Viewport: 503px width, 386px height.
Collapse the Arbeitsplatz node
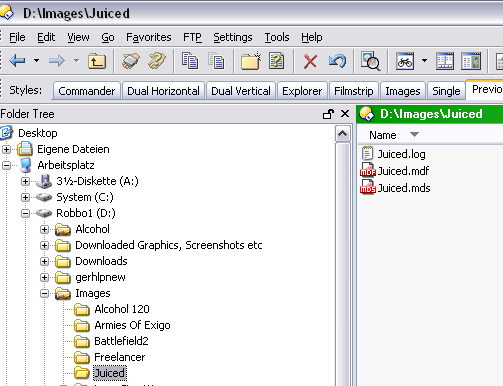pos(6,165)
